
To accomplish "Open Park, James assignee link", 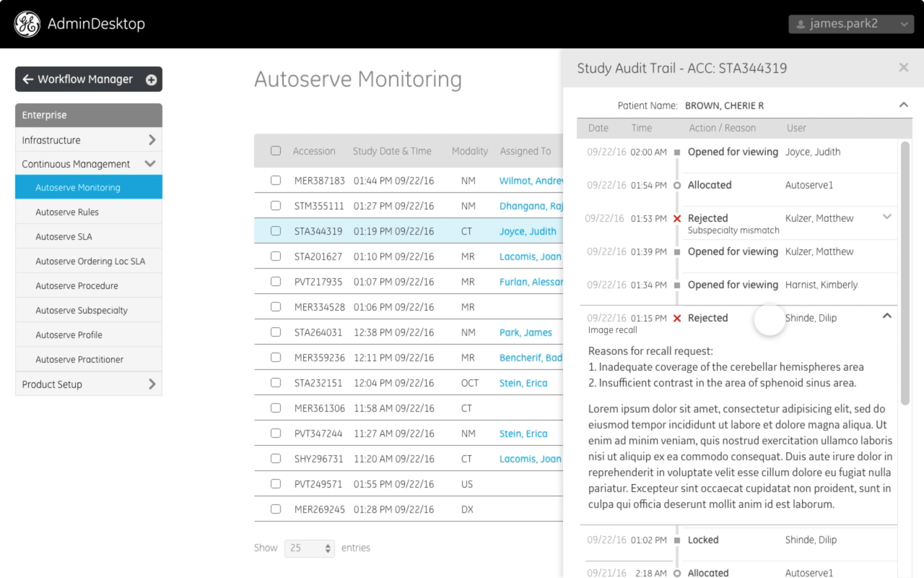I will pyautogui.click(x=526, y=333).
